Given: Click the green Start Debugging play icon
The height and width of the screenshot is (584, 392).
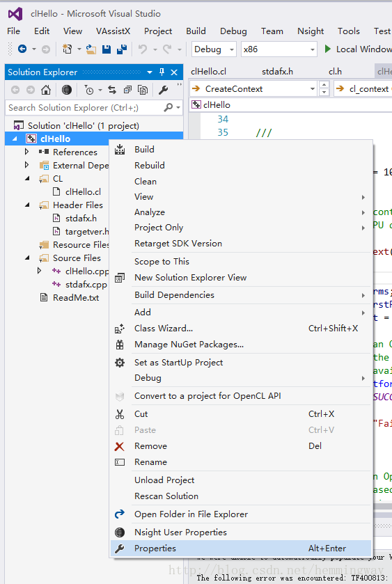Looking at the screenshot, I should point(327,49).
